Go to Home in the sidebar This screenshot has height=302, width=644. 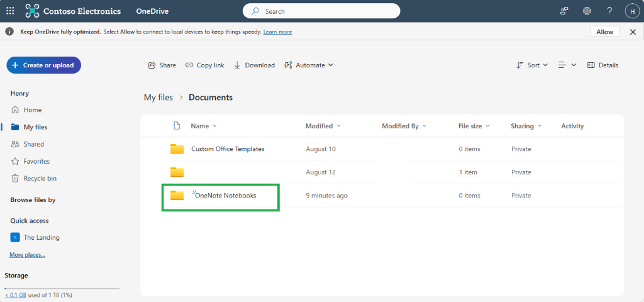click(x=33, y=109)
